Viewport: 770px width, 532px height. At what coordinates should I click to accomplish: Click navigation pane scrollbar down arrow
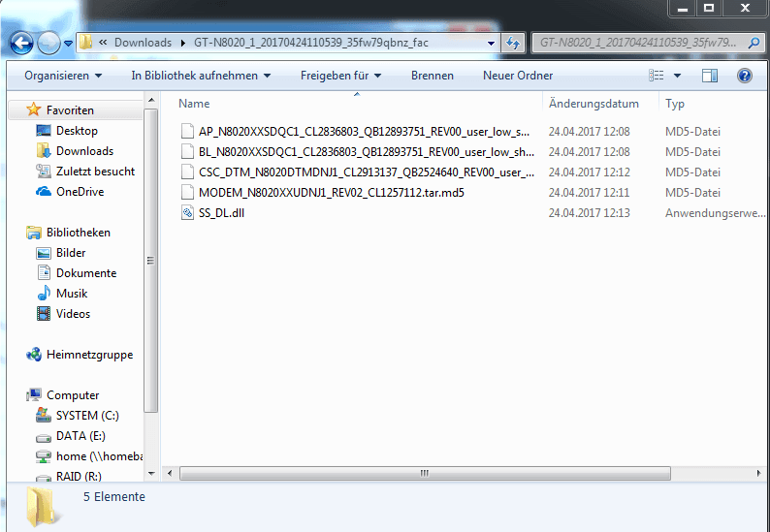(151, 474)
